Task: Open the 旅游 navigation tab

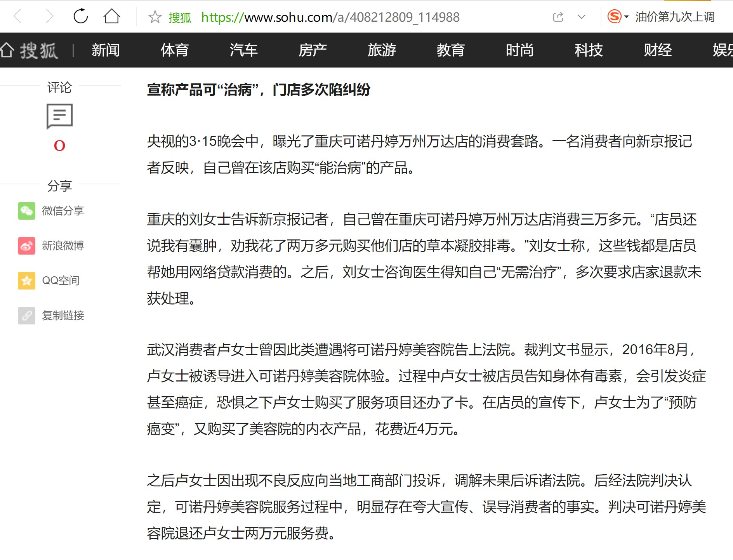Action: point(382,50)
